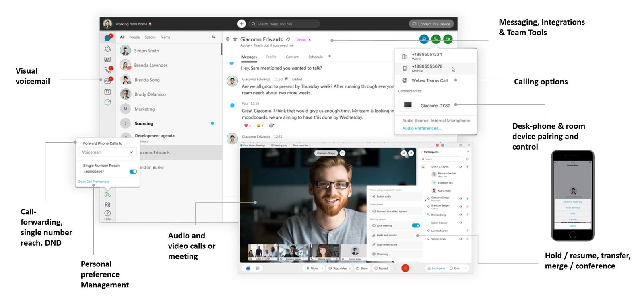Screen dimensions: 644x297
Task: Open the People filter tab
Action: [x=134, y=37]
